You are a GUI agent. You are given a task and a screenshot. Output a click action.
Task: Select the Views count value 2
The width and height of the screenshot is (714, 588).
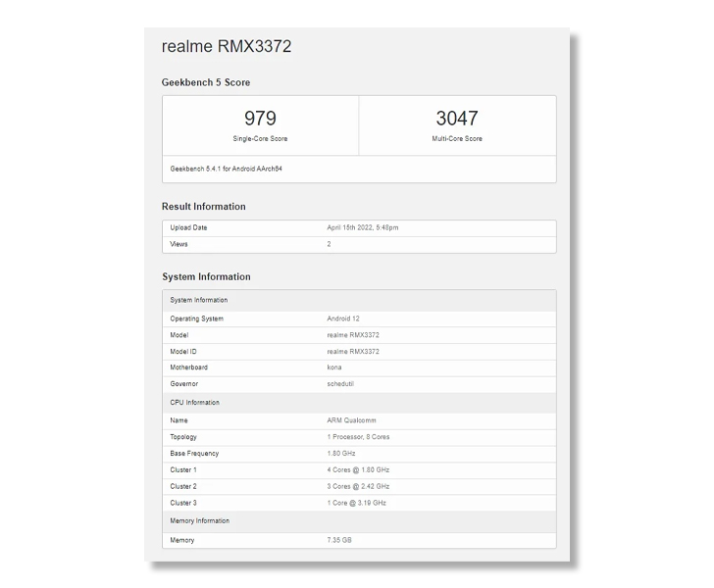coord(329,244)
